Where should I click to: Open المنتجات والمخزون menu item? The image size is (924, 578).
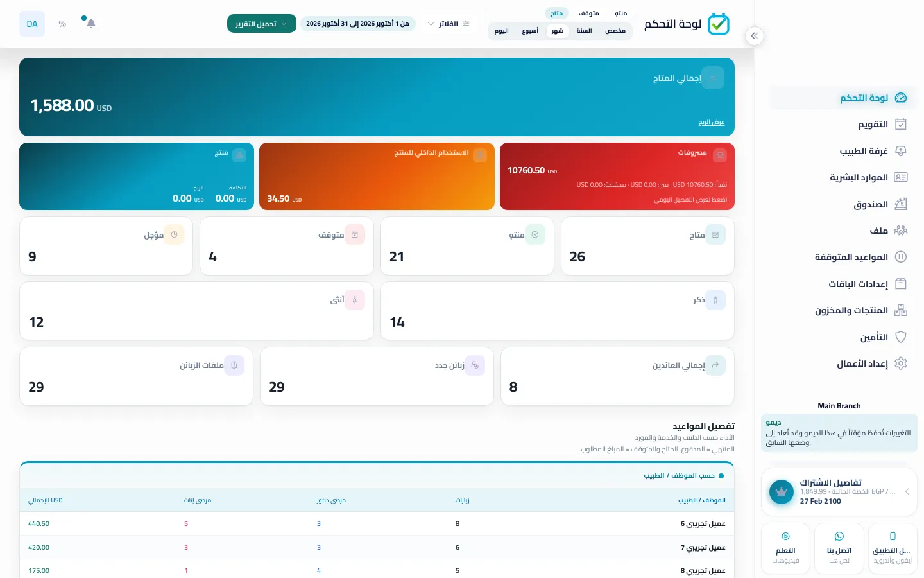(x=843, y=310)
